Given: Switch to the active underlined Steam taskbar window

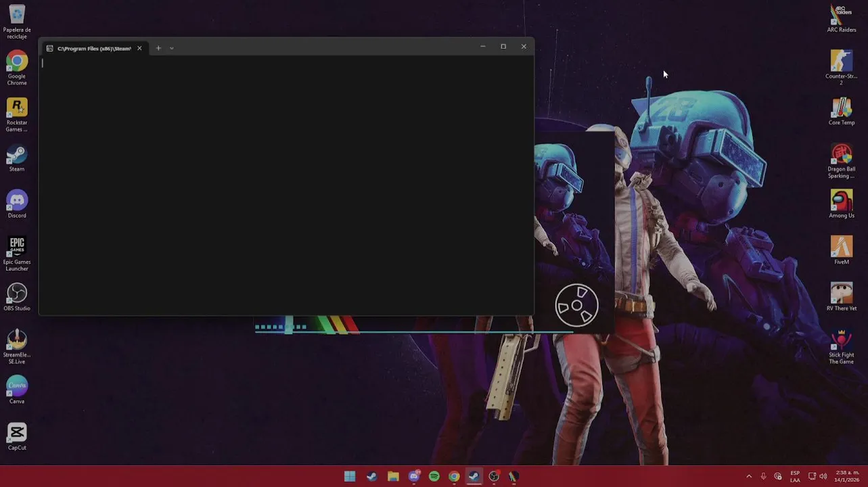Looking at the screenshot, I should [x=474, y=476].
